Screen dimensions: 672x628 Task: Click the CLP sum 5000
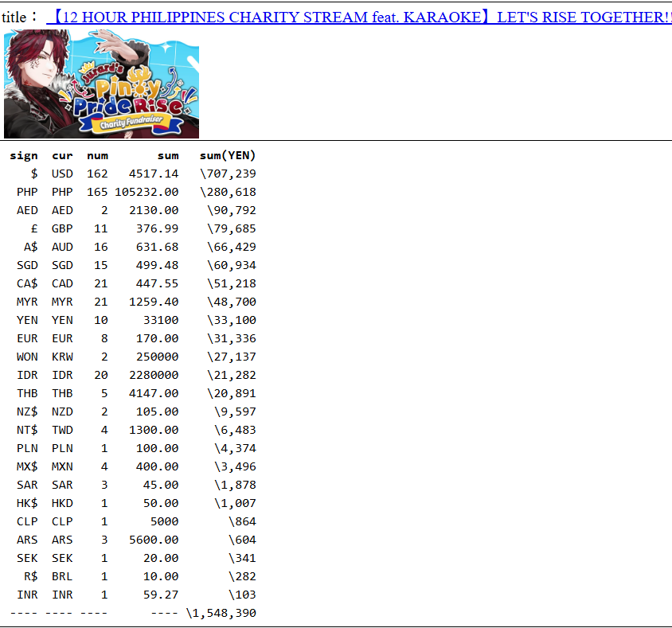tap(164, 522)
